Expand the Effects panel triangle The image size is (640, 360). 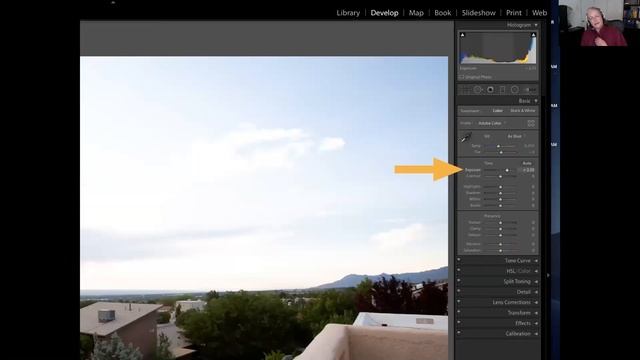point(536,323)
